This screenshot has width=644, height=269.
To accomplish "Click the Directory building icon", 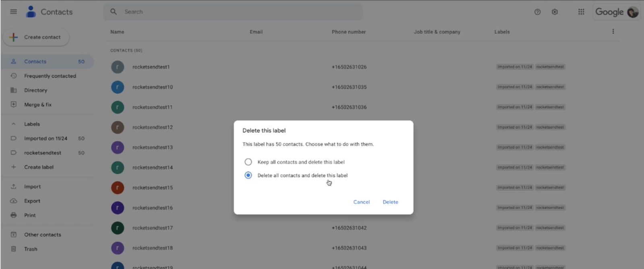I will (x=14, y=90).
